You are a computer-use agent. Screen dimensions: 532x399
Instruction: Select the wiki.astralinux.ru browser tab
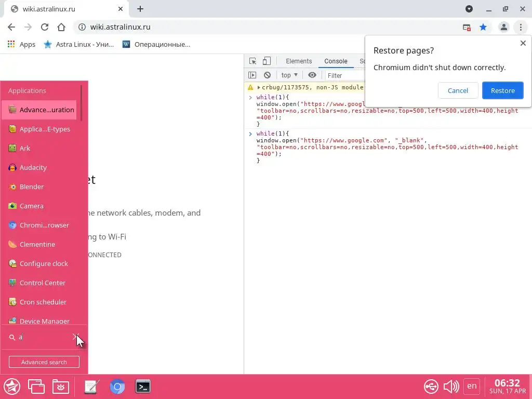pyautogui.click(x=66, y=9)
